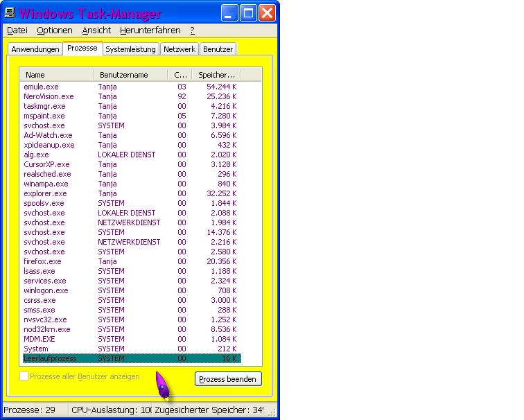The image size is (524, 420).
Task: Sort processes by Name column header
Action: pos(58,75)
